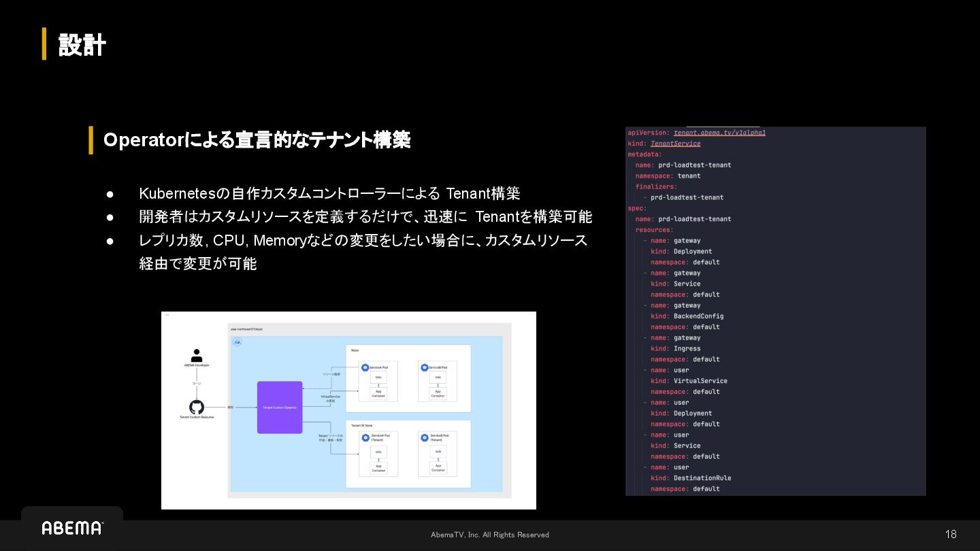Screen dimensions: 980x551
Task: Click the bullet starting '開発者はカスタムリソースを定義するだけで'
Action: (365, 217)
